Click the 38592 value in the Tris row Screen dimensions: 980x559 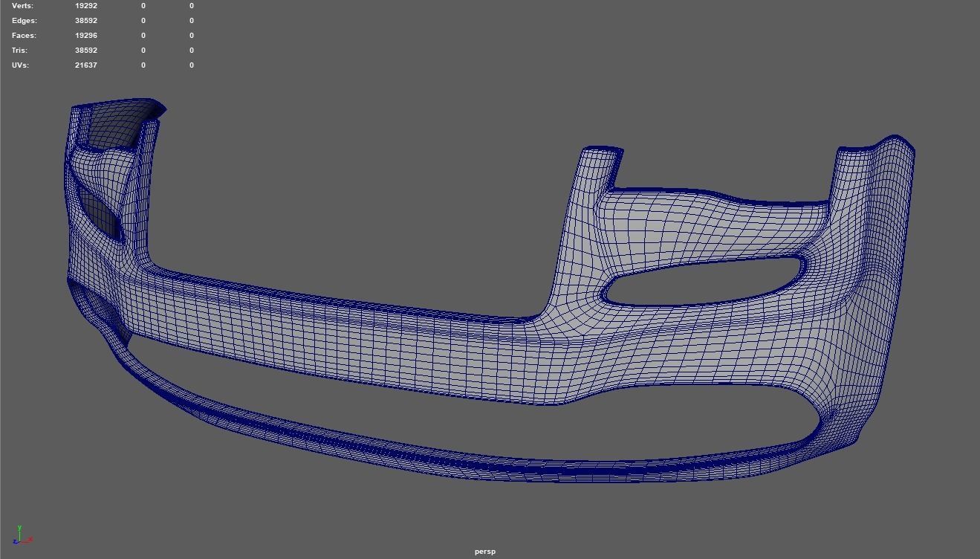point(86,51)
